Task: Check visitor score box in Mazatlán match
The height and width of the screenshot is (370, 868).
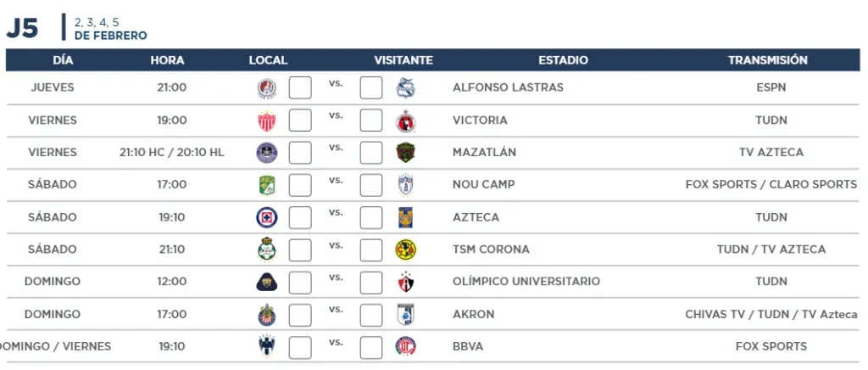Action: (371, 152)
